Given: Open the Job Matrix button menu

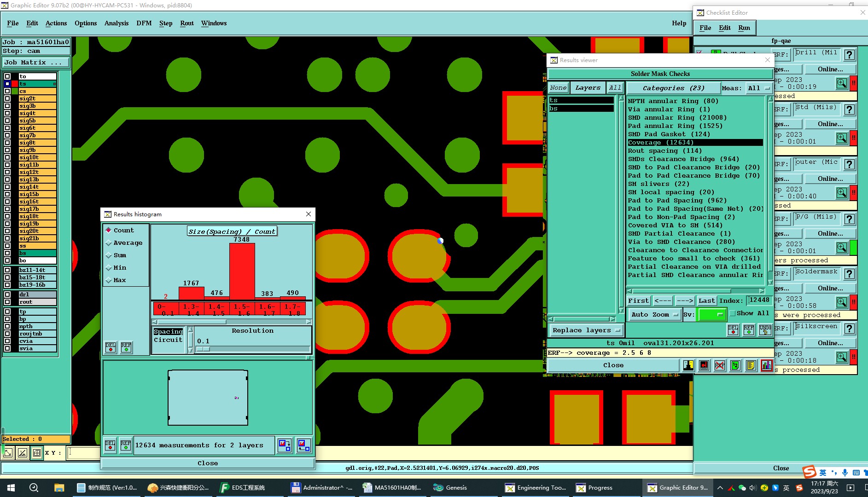Looking at the screenshot, I should (x=36, y=63).
